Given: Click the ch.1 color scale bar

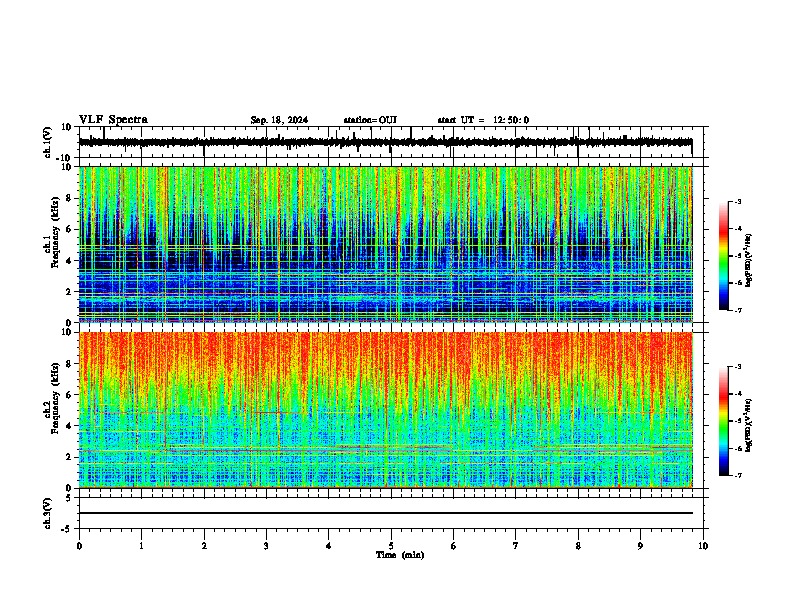Looking at the screenshot, I should (x=723, y=256).
